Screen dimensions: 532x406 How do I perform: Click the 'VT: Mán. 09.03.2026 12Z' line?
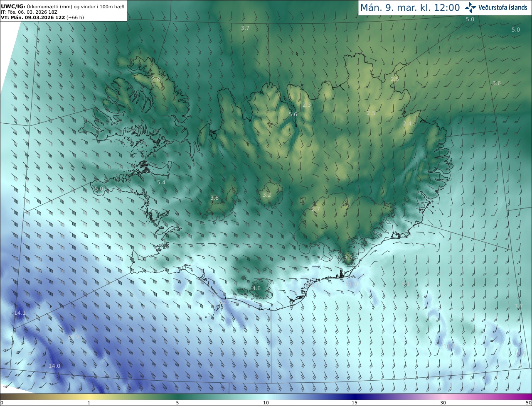coord(42,17)
